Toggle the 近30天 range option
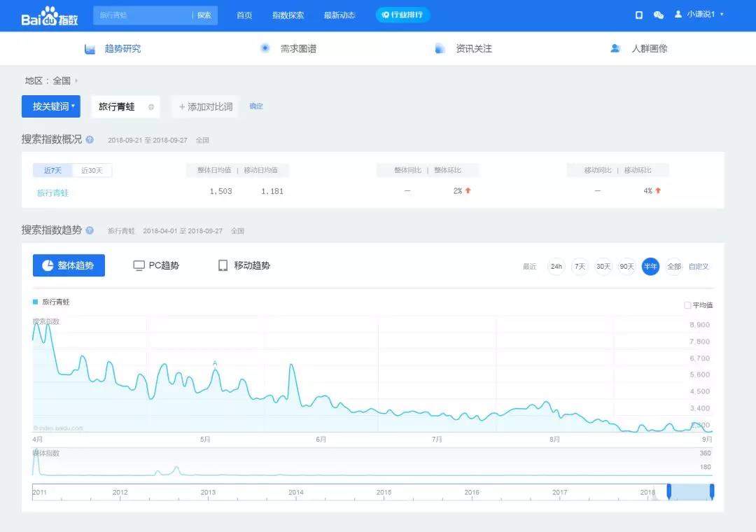Viewport: 756px width, 532px height. click(92, 171)
